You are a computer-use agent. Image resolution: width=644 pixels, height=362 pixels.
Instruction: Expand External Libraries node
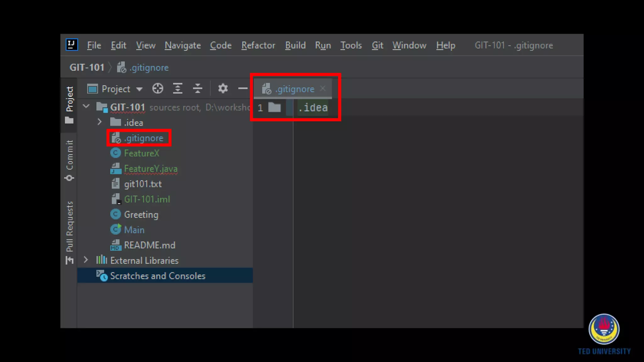[86, 260]
